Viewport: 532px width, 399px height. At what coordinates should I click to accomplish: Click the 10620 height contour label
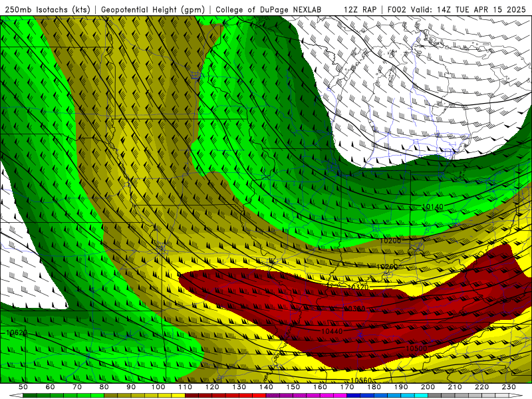point(16,333)
